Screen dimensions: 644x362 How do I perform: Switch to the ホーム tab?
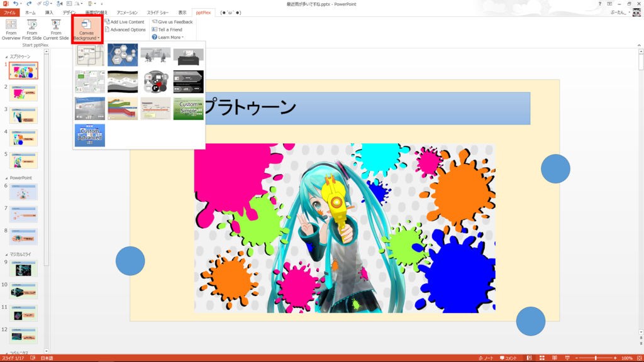(x=30, y=13)
